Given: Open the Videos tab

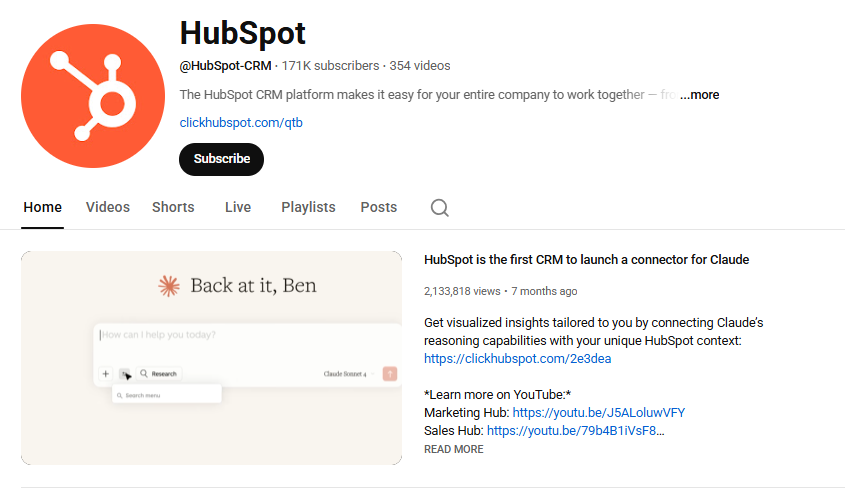Looking at the screenshot, I should 108,207.
